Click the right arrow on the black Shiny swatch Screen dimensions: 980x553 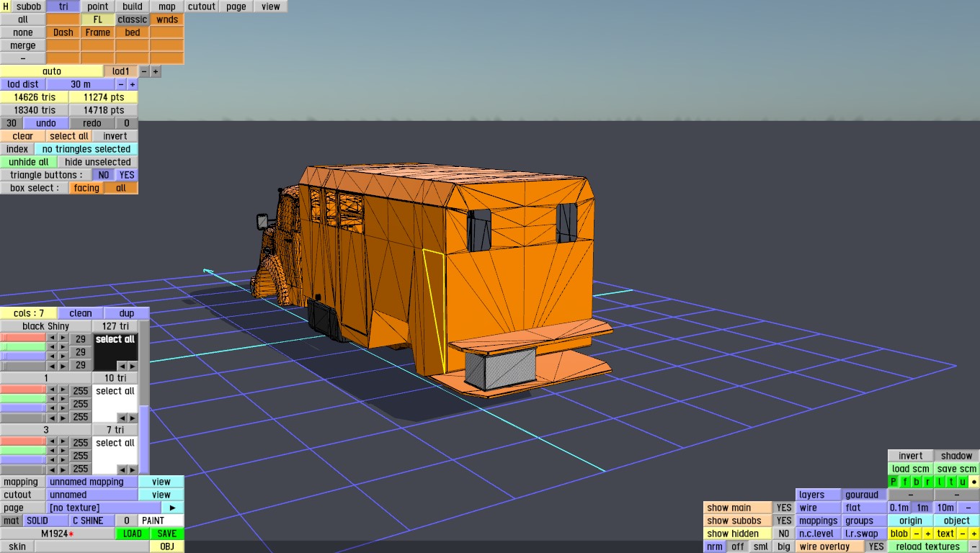(132, 366)
